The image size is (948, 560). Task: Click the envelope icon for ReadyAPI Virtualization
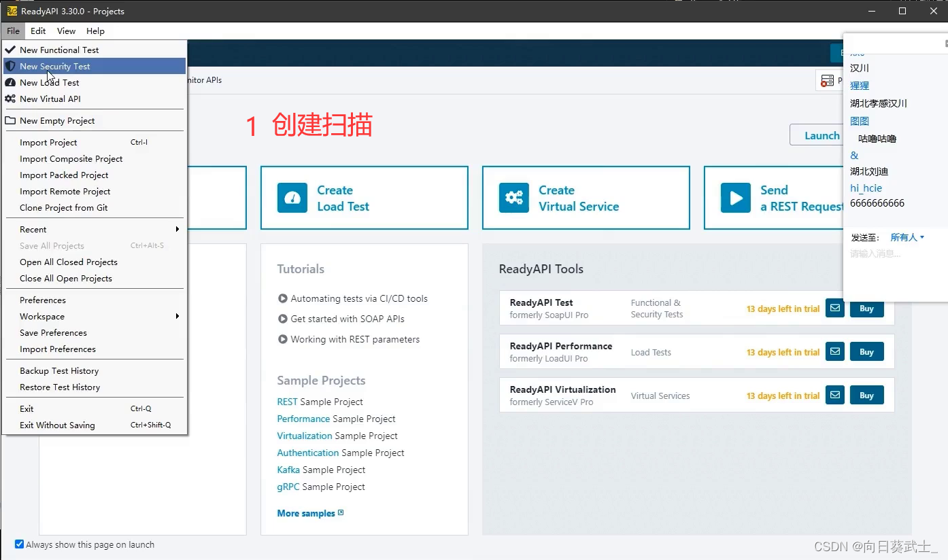click(x=835, y=395)
